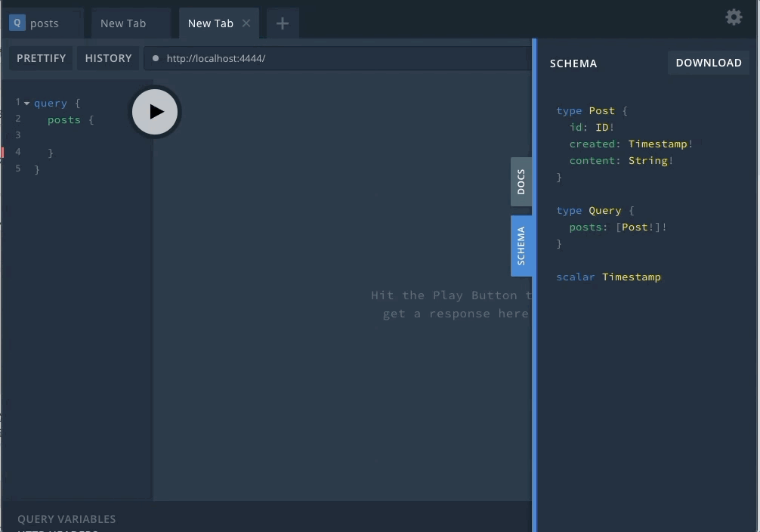Viewport: 760px width, 532px height.
Task: Click 'Post' type name in schema
Action: pyautogui.click(x=601, y=110)
